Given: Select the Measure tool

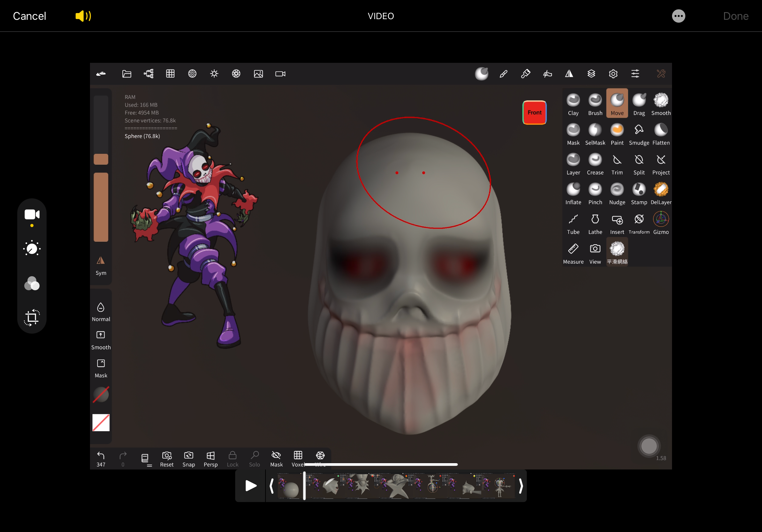Looking at the screenshot, I should (x=573, y=253).
